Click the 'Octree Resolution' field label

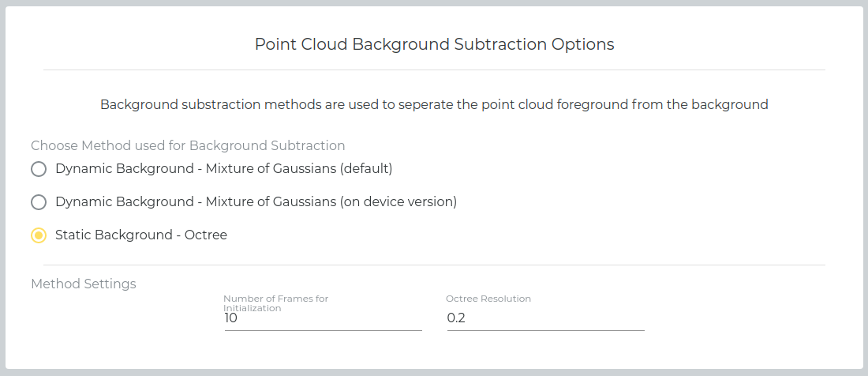click(488, 299)
